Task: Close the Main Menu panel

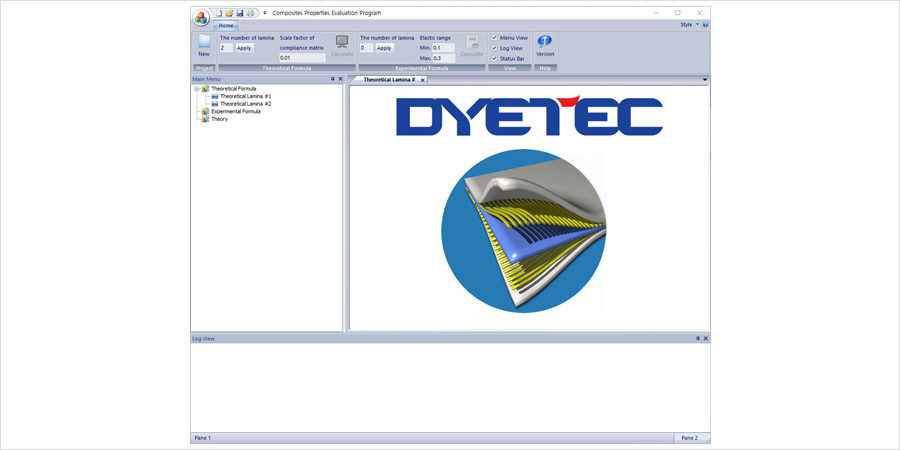Action: click(340, 79)
